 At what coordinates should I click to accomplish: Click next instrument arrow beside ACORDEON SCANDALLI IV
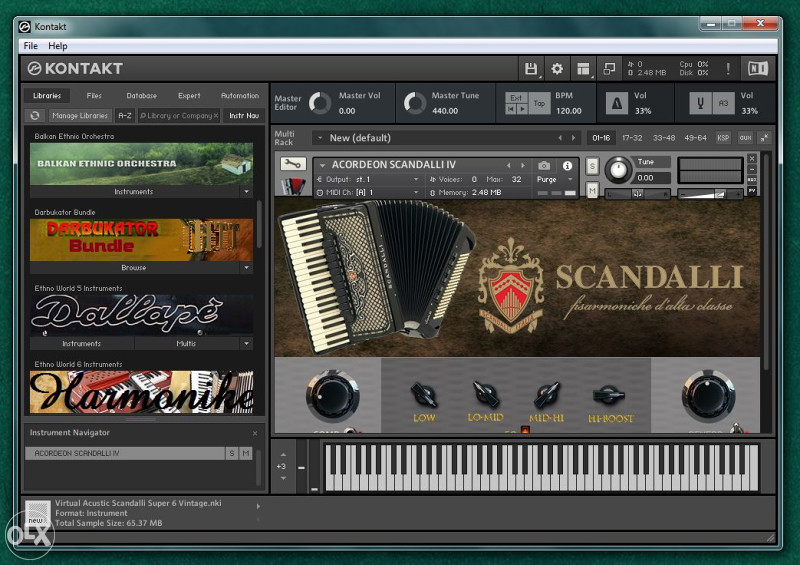coord(522,165)
